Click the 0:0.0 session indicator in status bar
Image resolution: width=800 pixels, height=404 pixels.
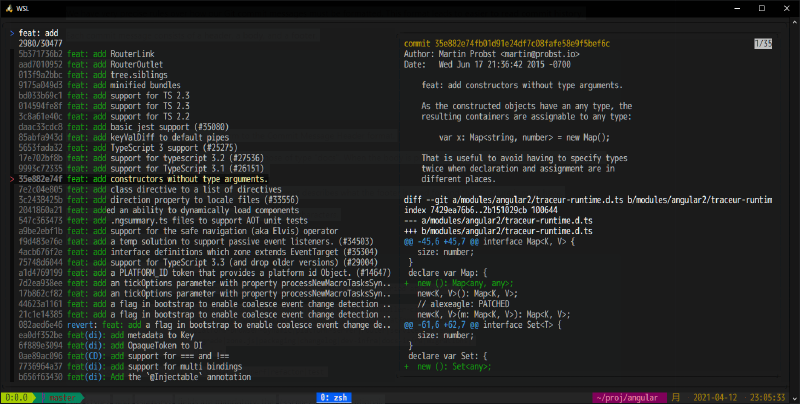(18, 397)
